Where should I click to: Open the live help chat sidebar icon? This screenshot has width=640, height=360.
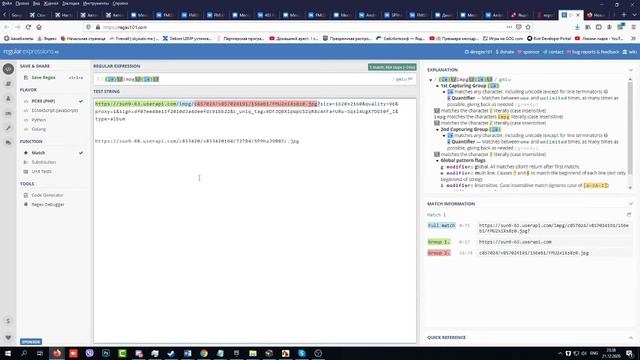[8, 142]
